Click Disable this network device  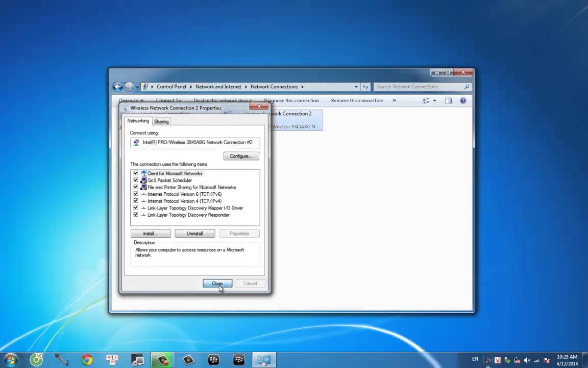223,101
